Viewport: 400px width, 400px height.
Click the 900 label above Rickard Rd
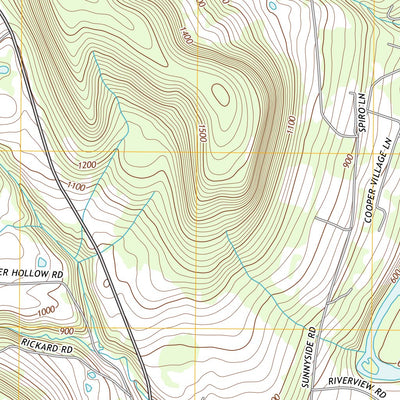tap(67, 331)
